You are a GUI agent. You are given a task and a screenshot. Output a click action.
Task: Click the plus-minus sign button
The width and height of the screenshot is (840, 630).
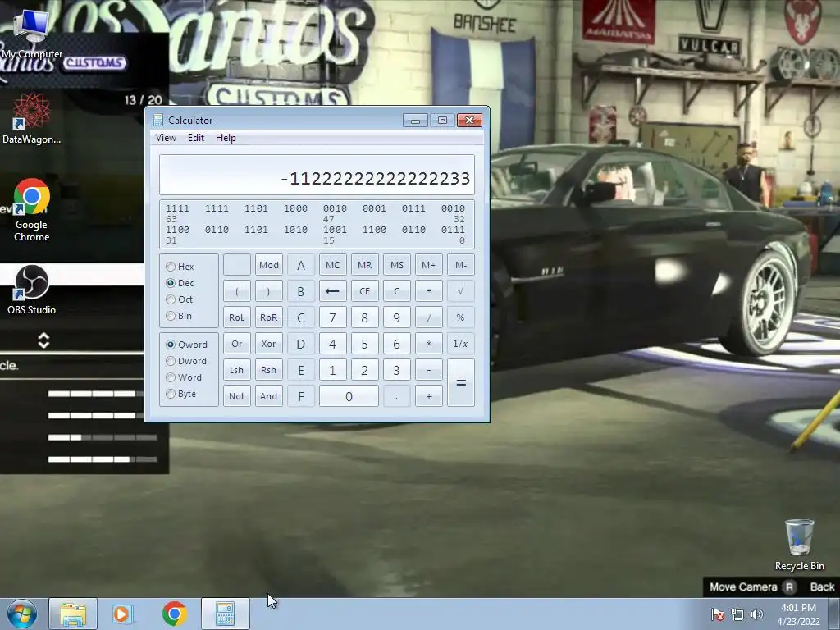pos(428,291)
